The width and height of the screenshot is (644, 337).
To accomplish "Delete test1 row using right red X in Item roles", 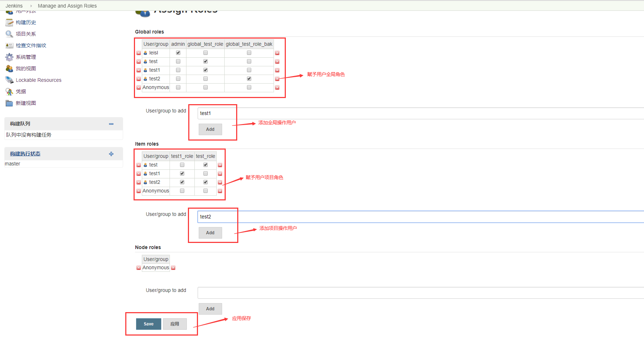I will (220, 174).
